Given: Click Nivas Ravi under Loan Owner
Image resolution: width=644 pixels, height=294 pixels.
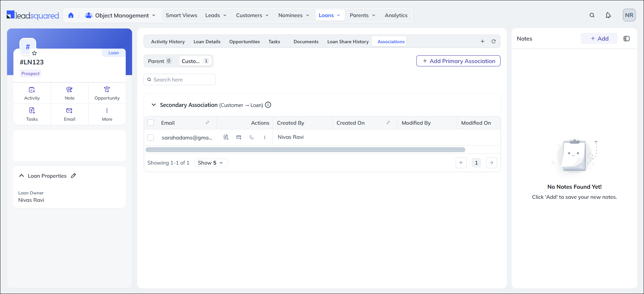Looking at the screenshot, I should click(x=31, y=200).
